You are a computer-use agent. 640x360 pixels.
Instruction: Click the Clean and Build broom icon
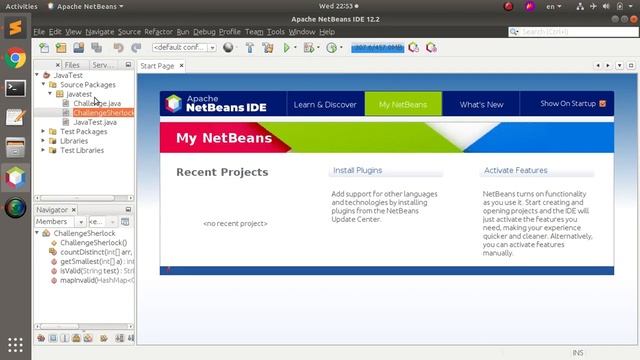(x=268, y=48)
